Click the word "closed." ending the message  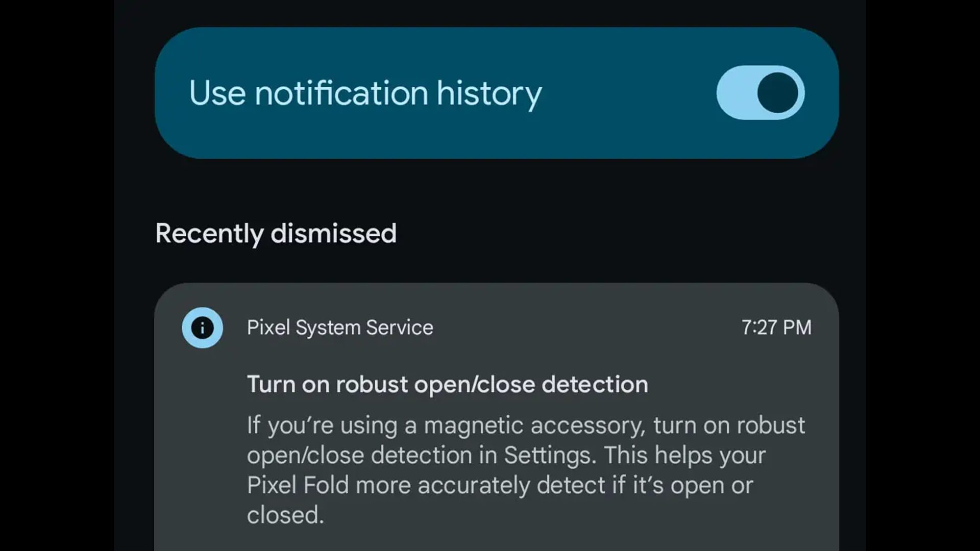pyautogui.click(x=285, y=515)
